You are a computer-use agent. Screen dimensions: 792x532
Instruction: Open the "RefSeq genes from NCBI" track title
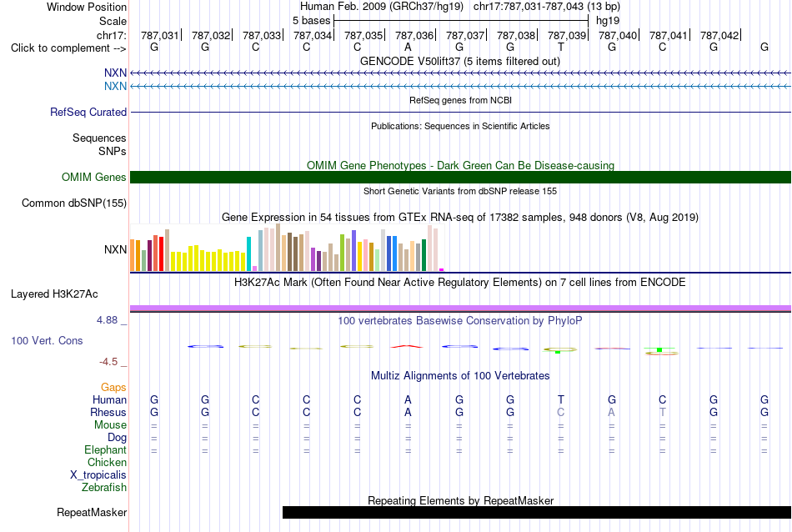pos(460,100)
